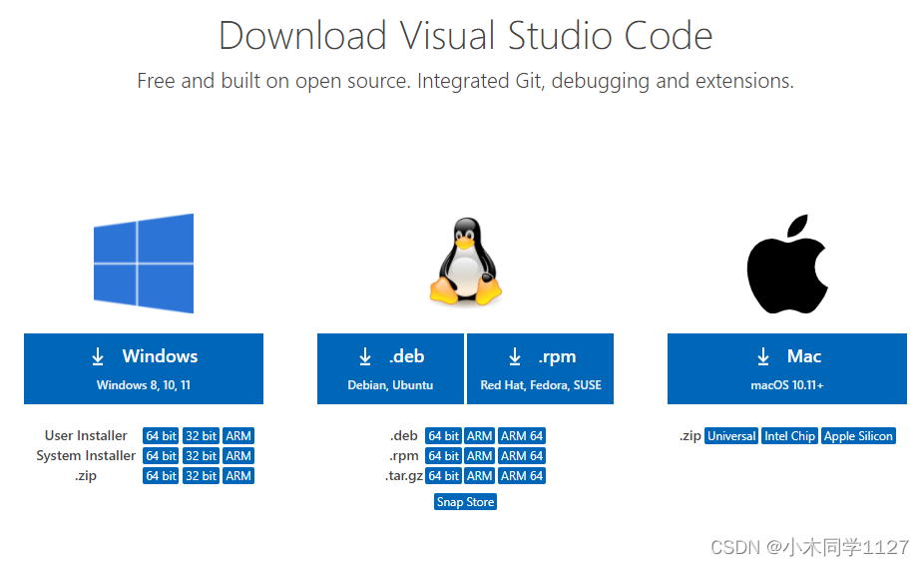
Task: Open the Snap Store link
Action: [x=466, y=502]
